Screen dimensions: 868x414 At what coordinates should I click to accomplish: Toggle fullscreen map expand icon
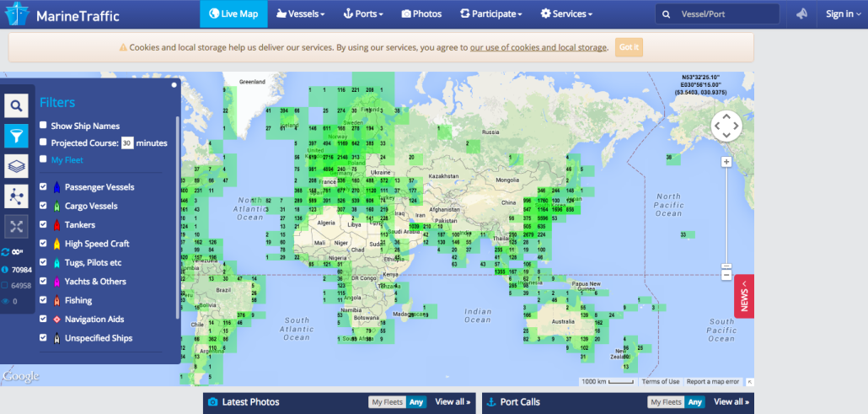[x=17, y=226]
